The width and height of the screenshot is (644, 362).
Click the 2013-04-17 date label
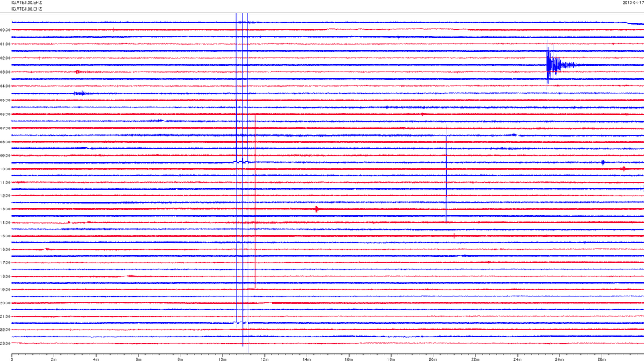[x=633, y=3]
